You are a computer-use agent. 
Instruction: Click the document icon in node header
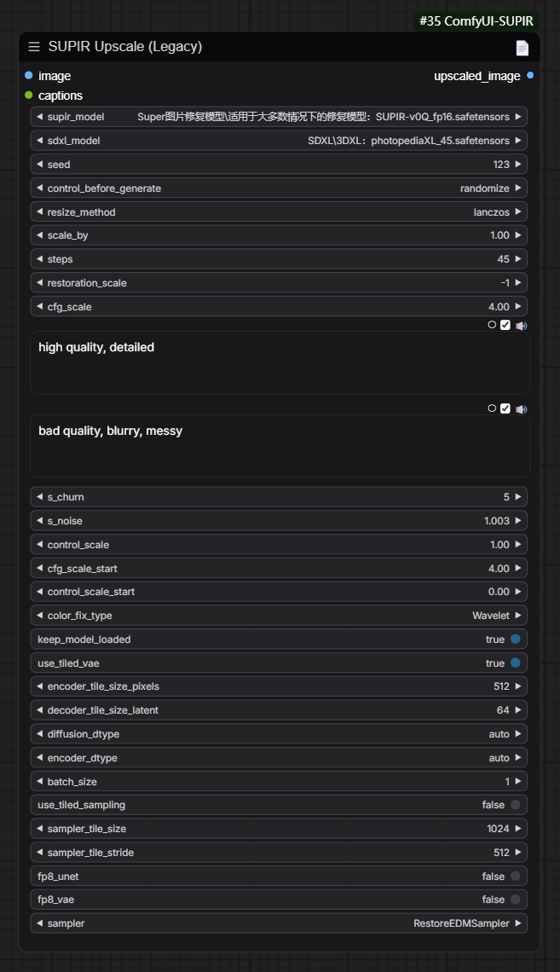(x=522, y=48)
